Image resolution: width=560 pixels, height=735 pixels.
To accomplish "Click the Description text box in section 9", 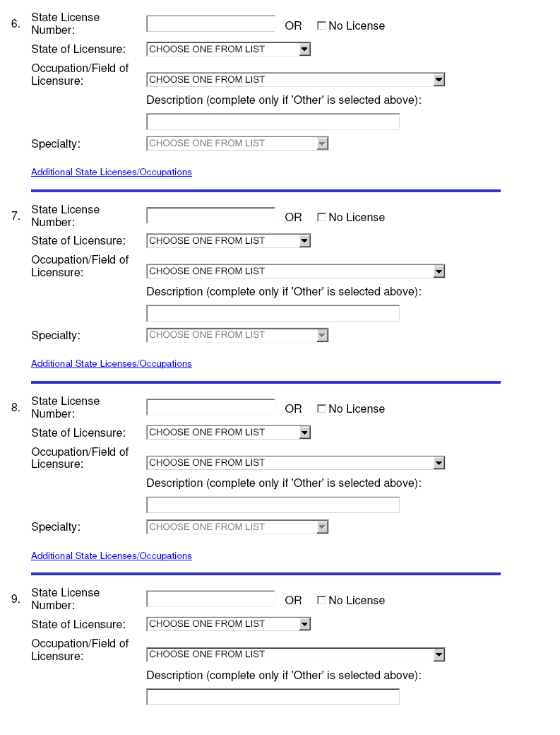I will click(x=273, y=697).
